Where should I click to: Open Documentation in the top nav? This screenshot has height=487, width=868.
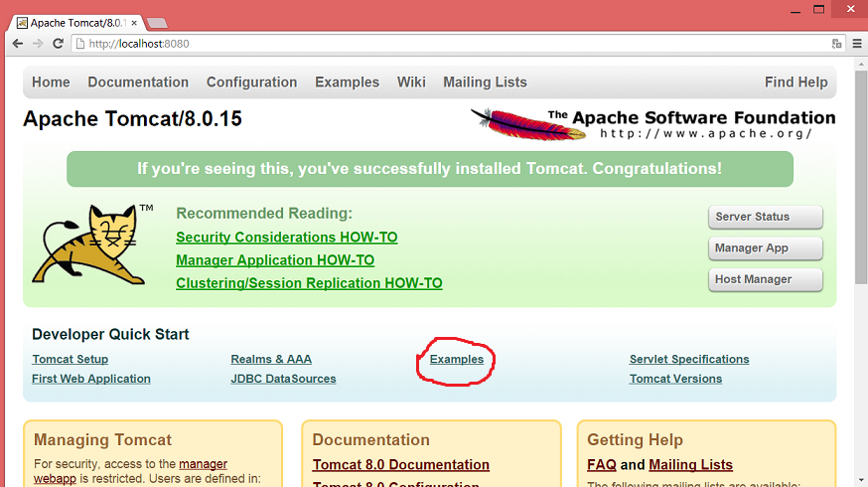pyautogui.click(x=138, y=82)
